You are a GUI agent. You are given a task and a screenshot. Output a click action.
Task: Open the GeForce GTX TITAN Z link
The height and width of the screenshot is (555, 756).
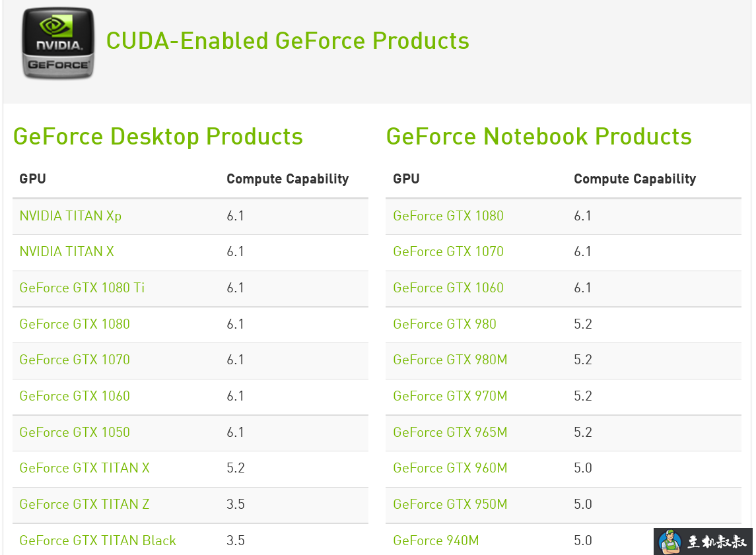(x=85, y=504)
